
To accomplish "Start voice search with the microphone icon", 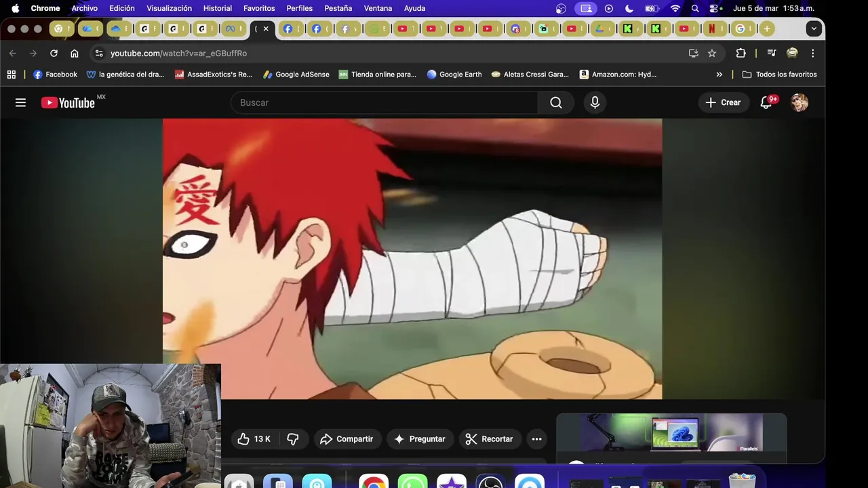I will 595,102.
